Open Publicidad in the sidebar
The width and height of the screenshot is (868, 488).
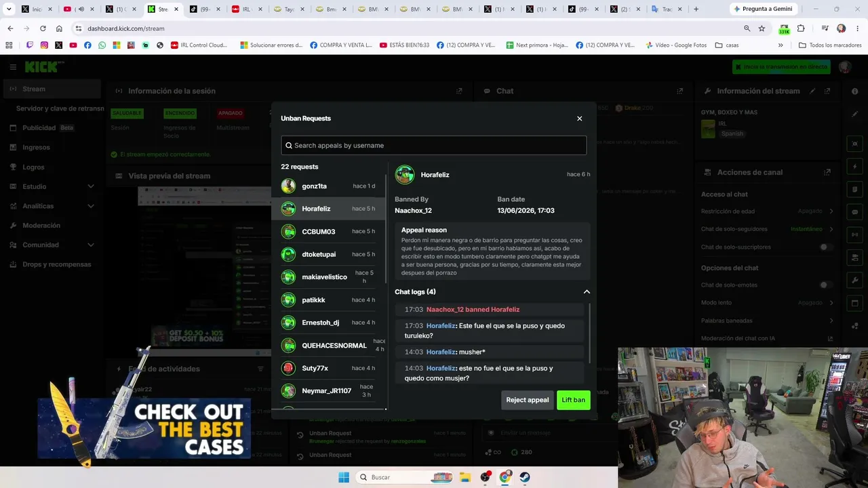(x=52, y=127)
